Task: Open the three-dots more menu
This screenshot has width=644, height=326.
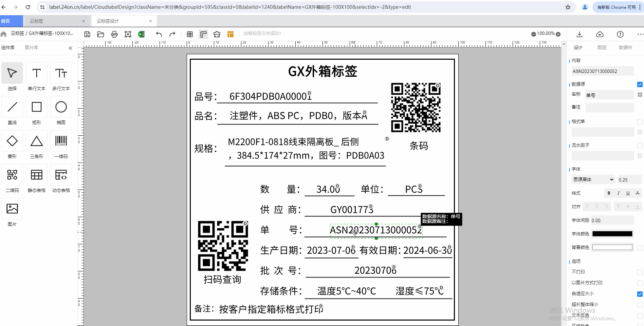Action: click(x=640, y=34)
